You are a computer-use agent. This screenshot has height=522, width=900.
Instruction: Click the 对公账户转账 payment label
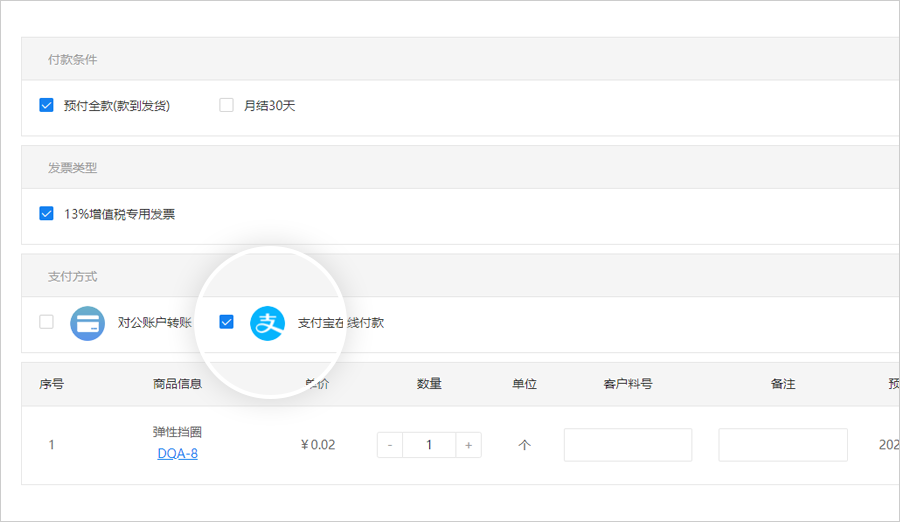[154, 323]
